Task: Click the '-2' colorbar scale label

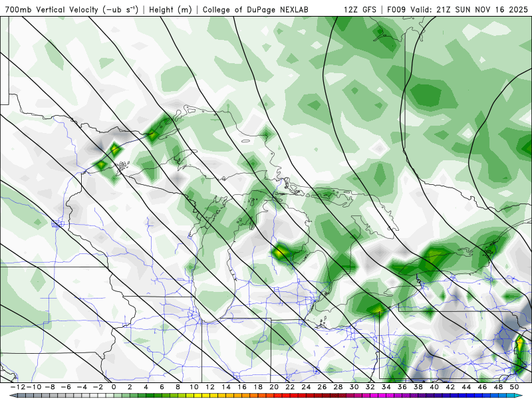Action: (98, 387)
